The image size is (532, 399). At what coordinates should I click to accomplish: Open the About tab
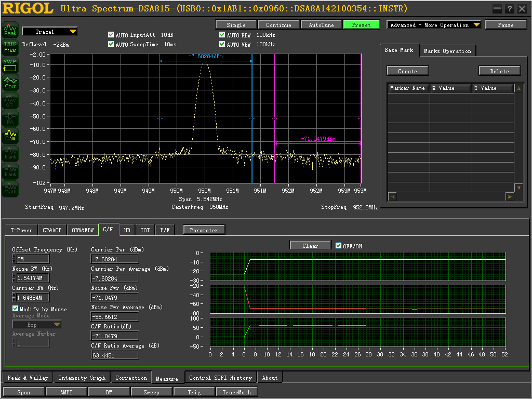[270, 378]
